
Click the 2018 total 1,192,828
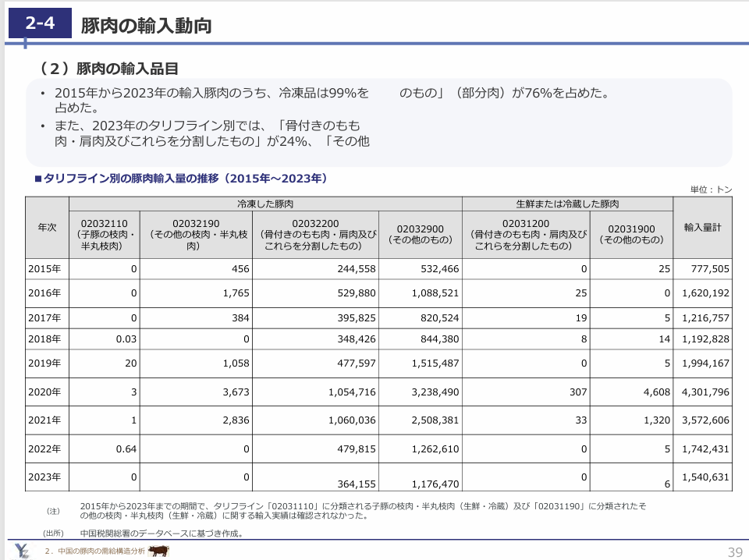(x=705, y=339)
